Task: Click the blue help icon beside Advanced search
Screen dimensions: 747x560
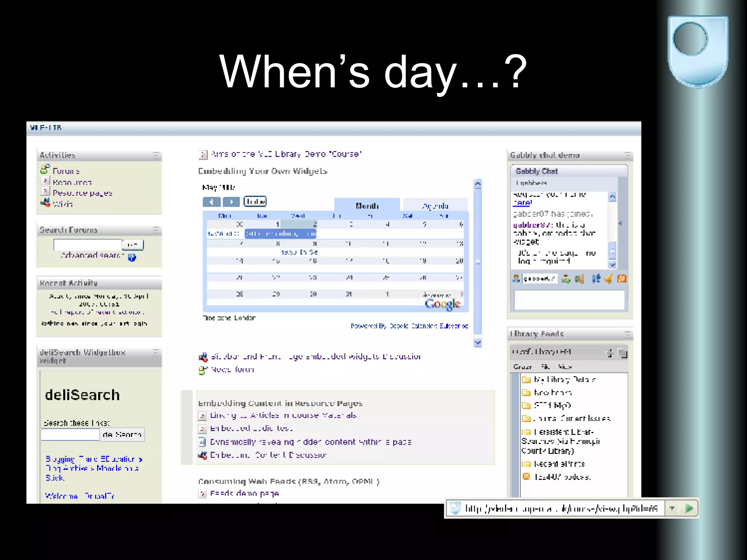Action: (132, 257)
